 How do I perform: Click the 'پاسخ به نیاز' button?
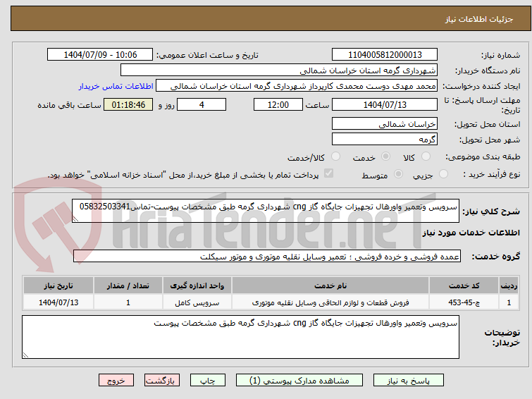409,381
